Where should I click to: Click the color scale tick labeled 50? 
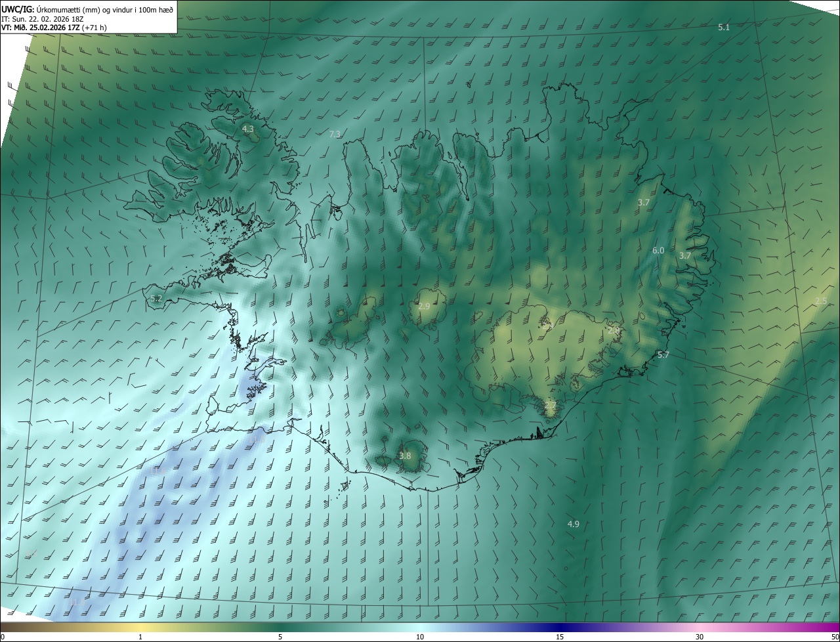835,637
